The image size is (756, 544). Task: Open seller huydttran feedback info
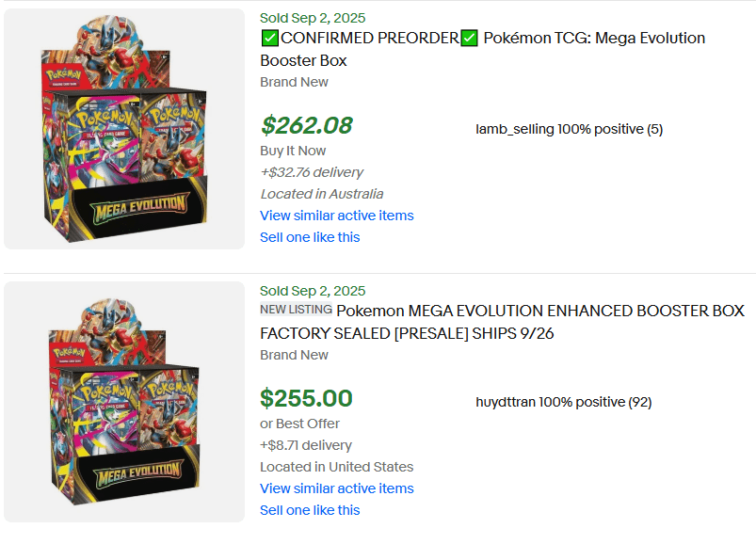[x=563, y=402]
